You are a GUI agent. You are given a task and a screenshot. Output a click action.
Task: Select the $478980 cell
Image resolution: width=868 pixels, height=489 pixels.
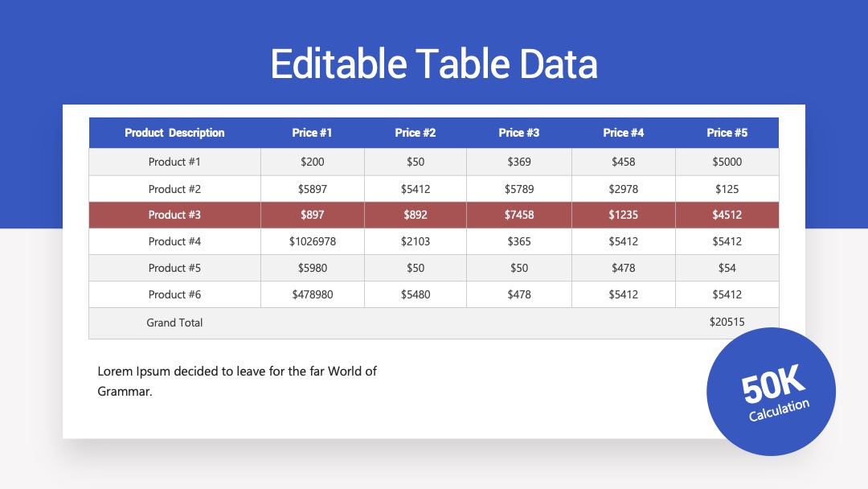tap(312, 294)
